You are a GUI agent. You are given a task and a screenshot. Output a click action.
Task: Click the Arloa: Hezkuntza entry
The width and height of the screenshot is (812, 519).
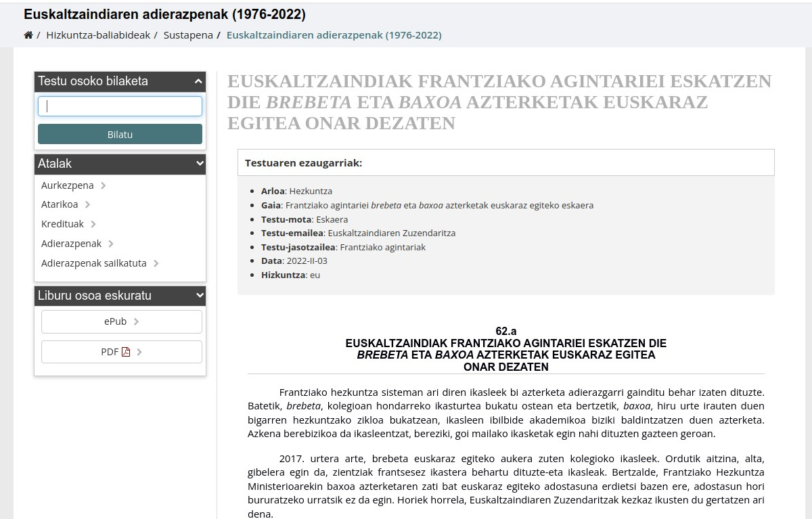pos(296,191)
